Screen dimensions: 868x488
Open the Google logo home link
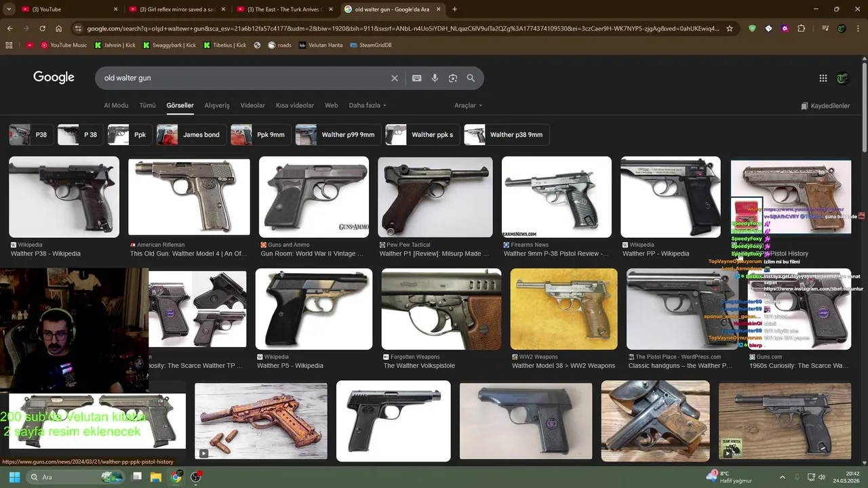coord(54,77)
